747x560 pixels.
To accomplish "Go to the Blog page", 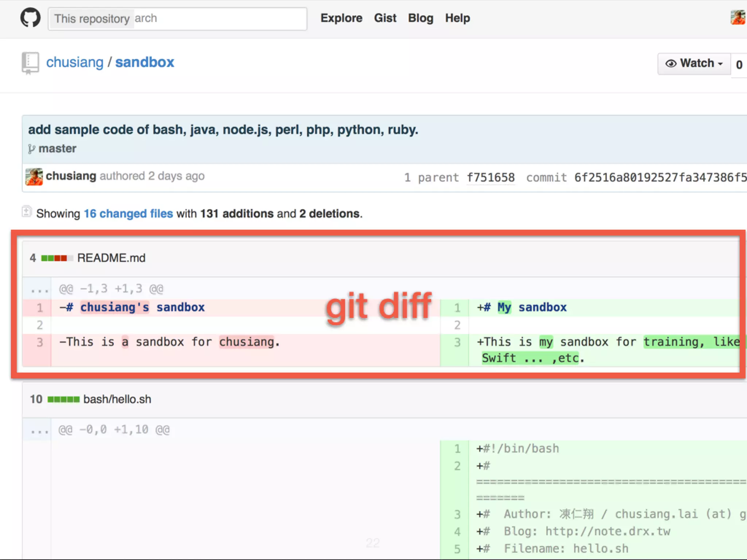I will (x=421, y=18).
